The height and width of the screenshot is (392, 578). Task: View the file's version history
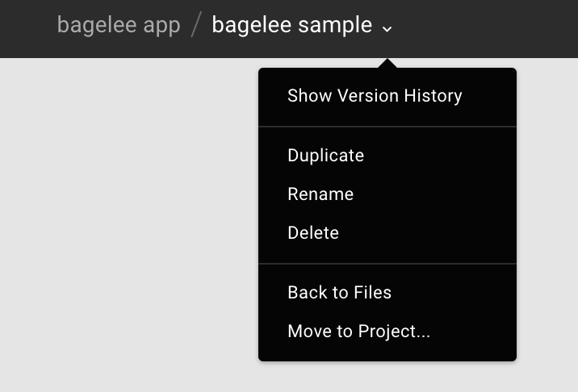coord(387,96)
